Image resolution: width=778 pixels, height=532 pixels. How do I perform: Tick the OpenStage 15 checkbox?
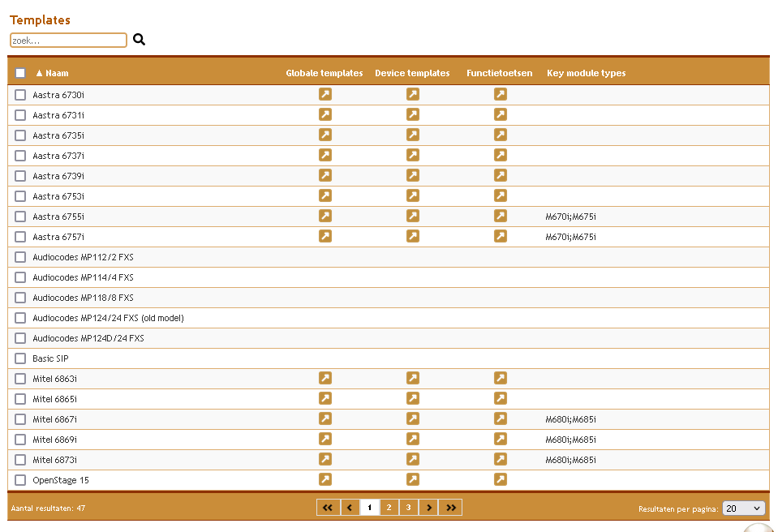coord(20,480)
